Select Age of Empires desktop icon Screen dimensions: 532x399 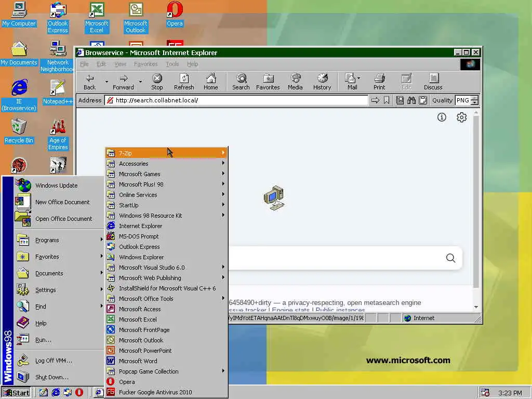point(58,135)
